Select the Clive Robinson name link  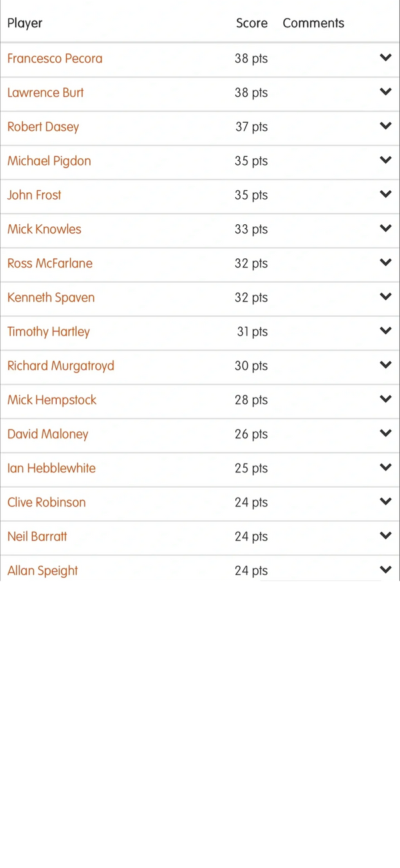47,502
